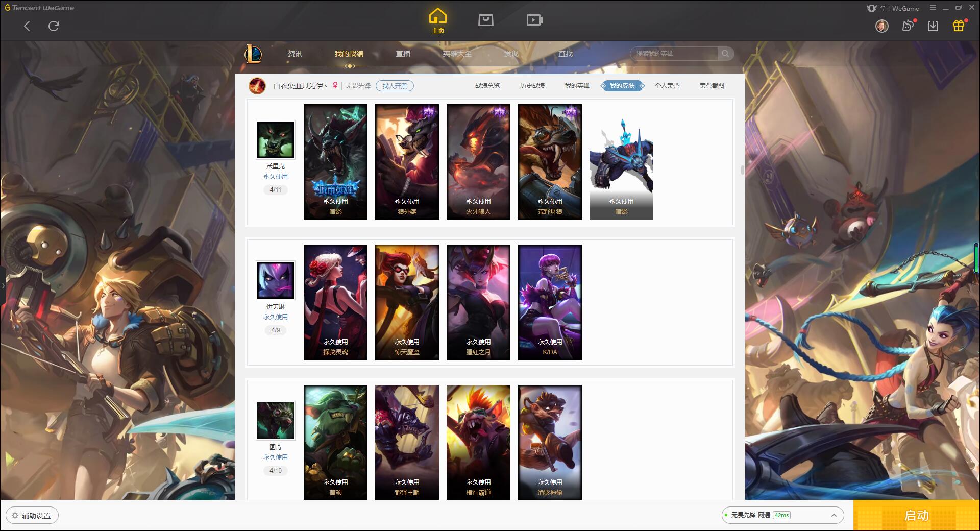The image size is (980, 531).
Task: Open 掌上WeGame mobile link
Action: click(x=893, y=8)
